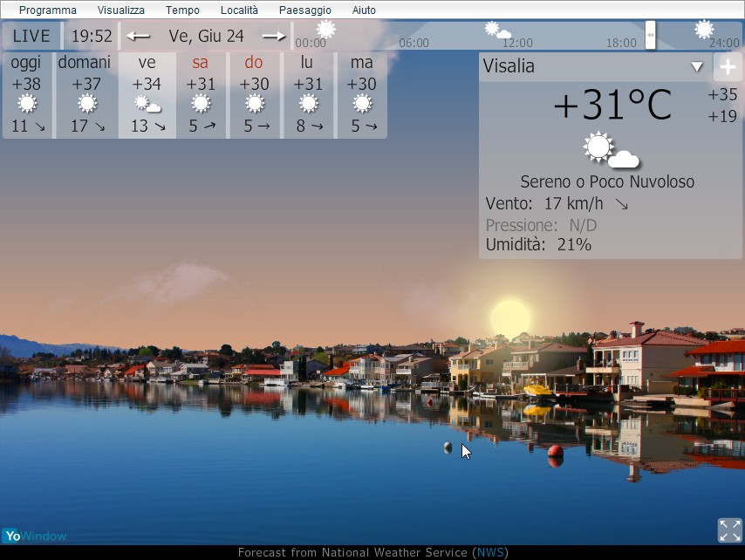Screen dimensions: 745x560
Task: Open the Aiuto menu
Action: pyautogui.click(x=364, y=10)
